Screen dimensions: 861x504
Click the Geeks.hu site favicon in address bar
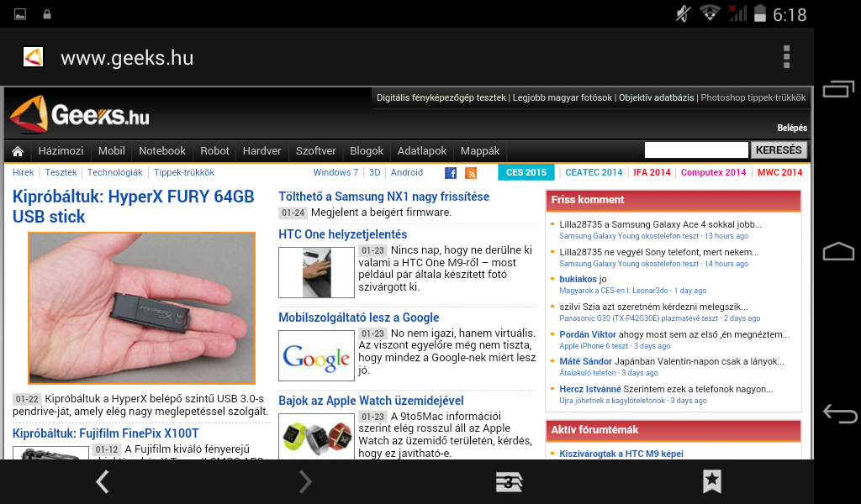pos(33,57)
